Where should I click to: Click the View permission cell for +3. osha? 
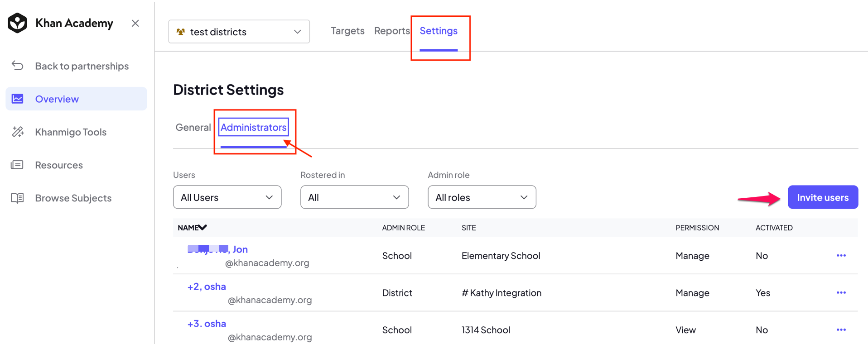685,330
